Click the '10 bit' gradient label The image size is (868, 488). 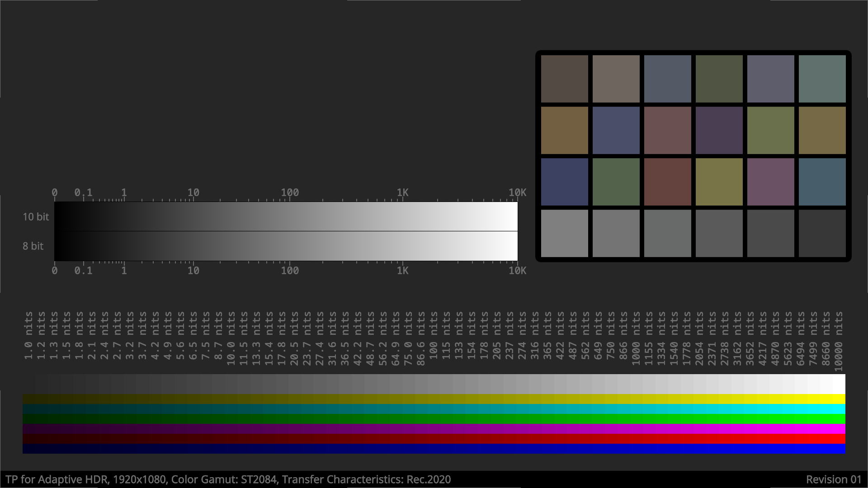[x=36, y=217]
